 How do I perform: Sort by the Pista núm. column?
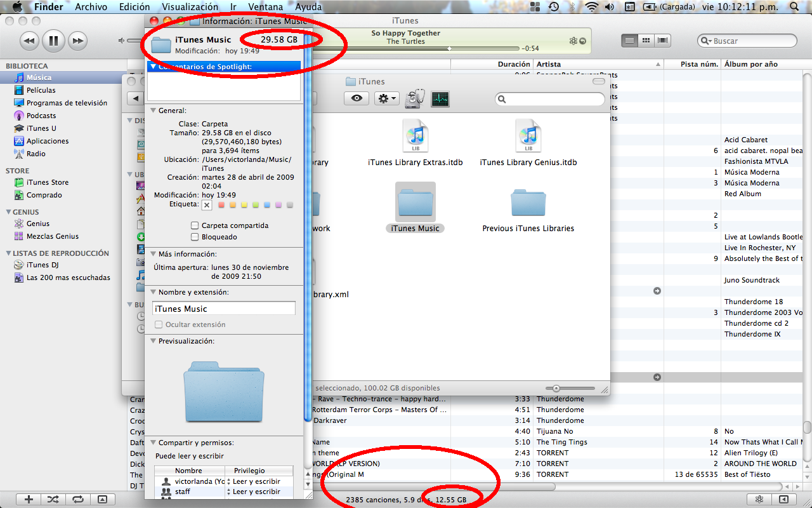pyautogui.click(x=692, y=64)
